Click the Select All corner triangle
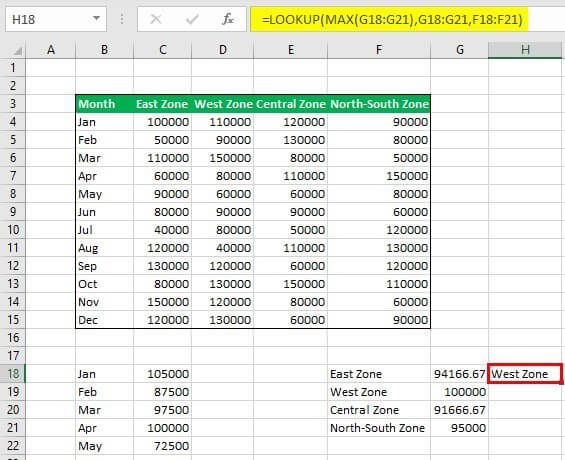The image size is (565, 460). tap(17, 51)
